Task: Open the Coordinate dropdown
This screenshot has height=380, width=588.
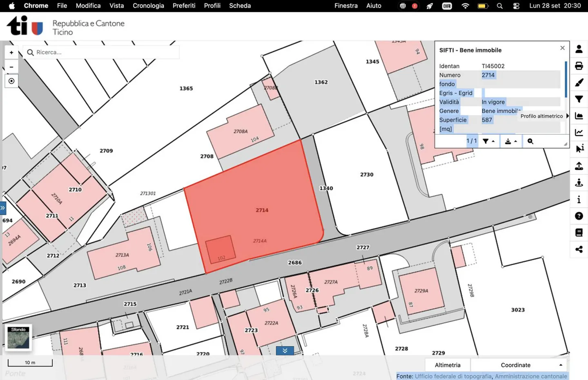Action: (519, 365)
